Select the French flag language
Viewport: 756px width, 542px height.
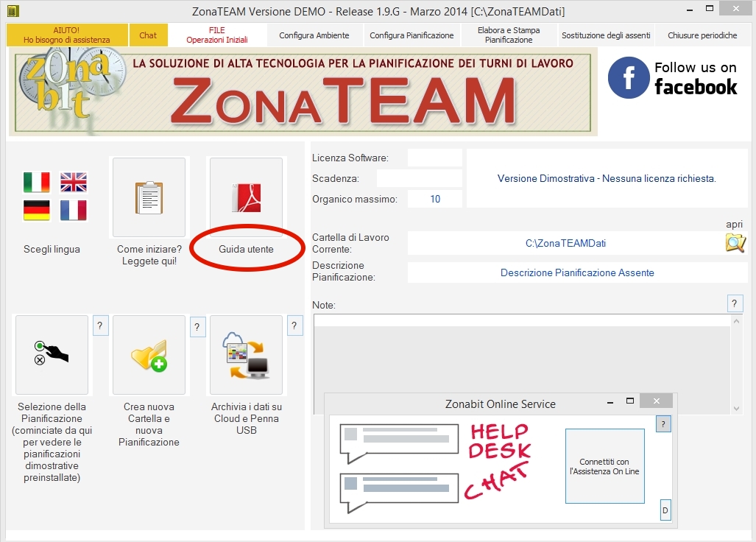click(x=74, y=210)
